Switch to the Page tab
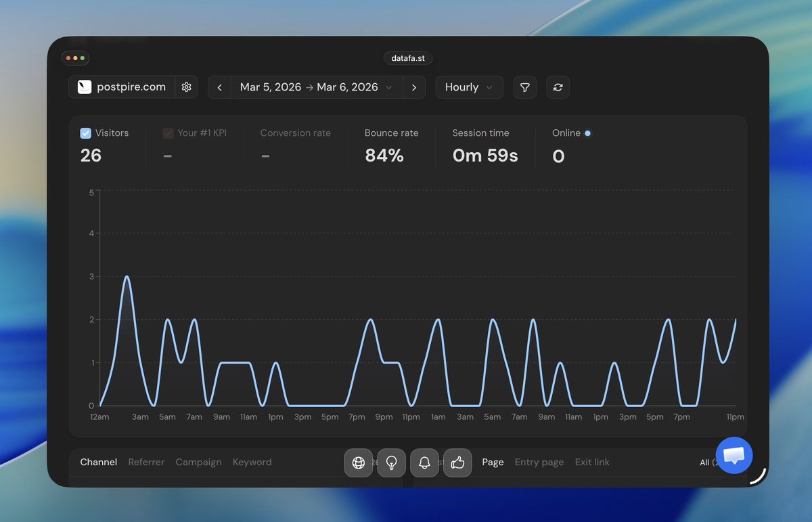Viewport: 812px width, 522px height. (x=493, y=462)
